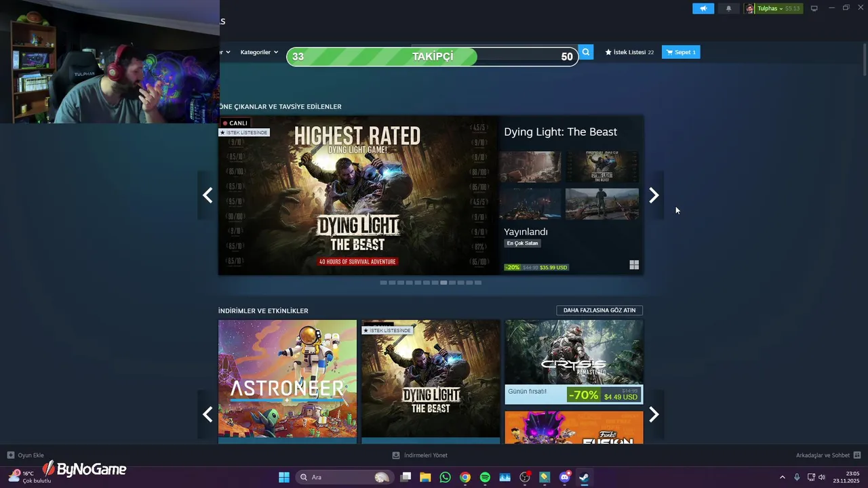
Task: Click the ÖNE ÇIKANLAR VE TAVSİYE EDİLENLER heading
Action: pos(280,106)
